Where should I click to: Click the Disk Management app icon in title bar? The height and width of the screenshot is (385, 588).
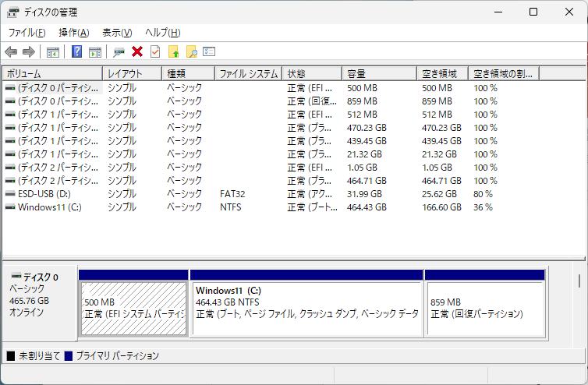pos(12,12)
